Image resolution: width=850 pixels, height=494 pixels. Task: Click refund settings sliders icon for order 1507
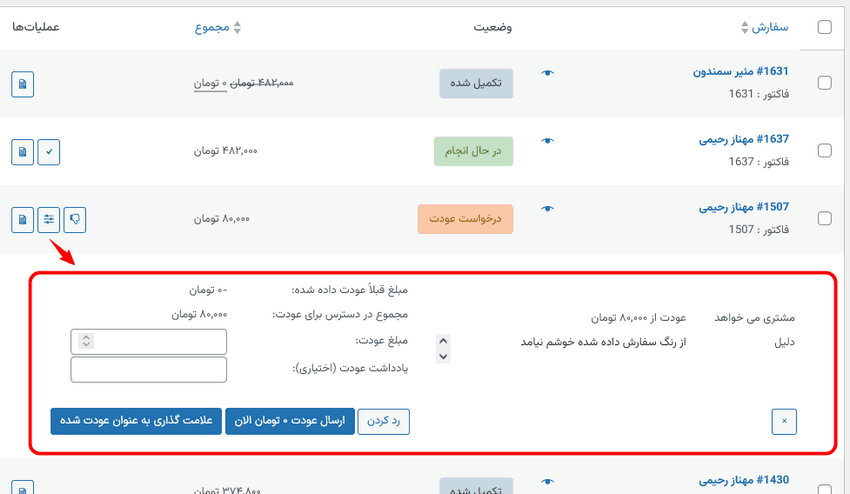[49, 220]
